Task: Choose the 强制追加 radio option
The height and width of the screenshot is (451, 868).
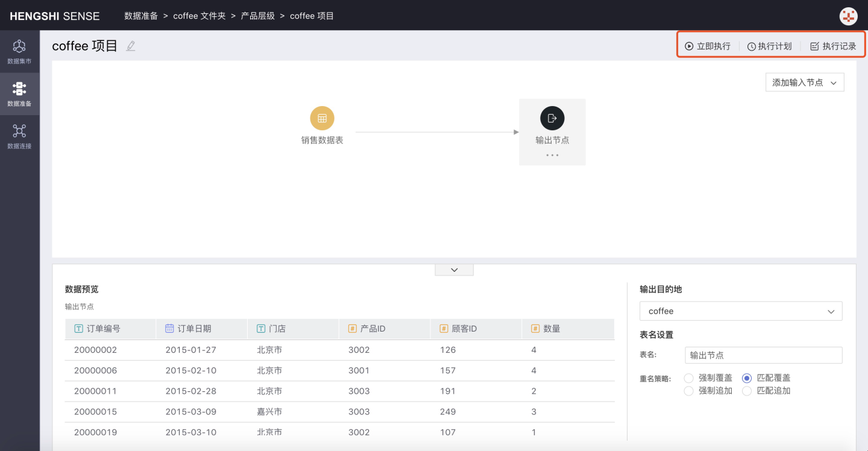Action: [689, 391]
